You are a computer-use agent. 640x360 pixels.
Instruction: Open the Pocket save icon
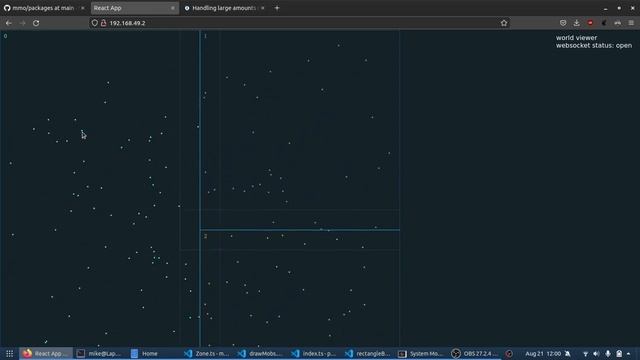(563, 23)
